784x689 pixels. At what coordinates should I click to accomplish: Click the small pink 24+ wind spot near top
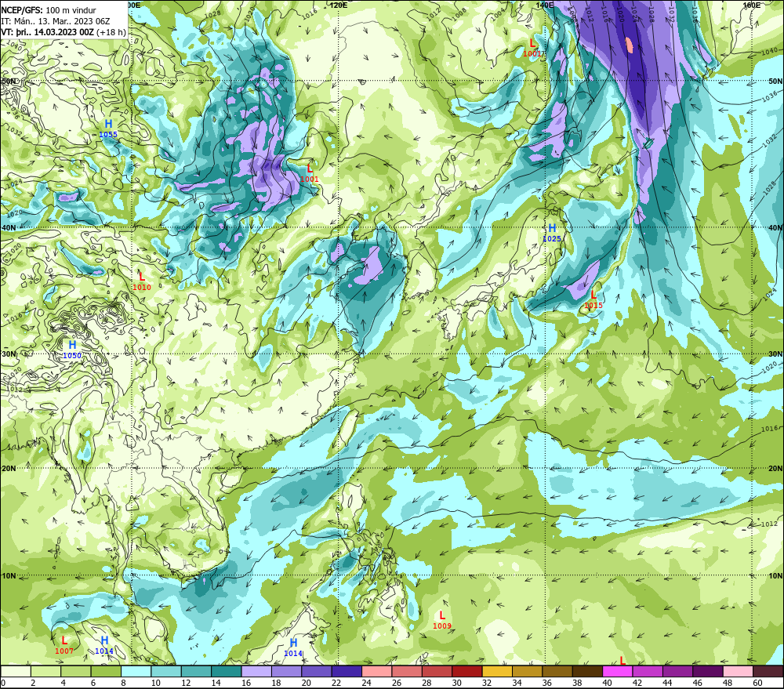[630, 45]
